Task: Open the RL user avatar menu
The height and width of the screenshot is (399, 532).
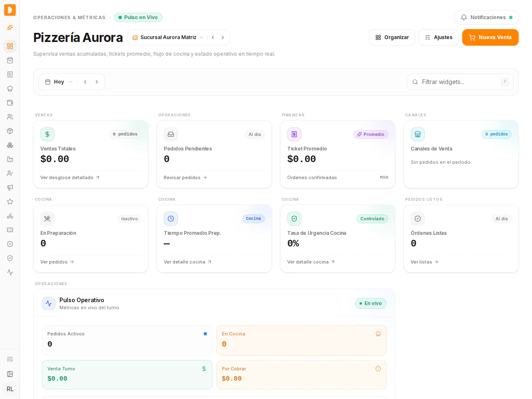Action: tap(10, 389)
